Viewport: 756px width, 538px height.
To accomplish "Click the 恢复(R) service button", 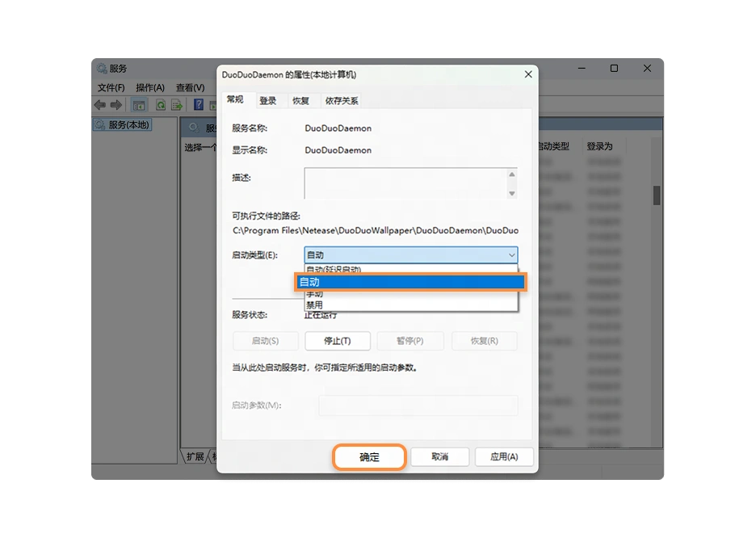I will click(x=484, y=341).
